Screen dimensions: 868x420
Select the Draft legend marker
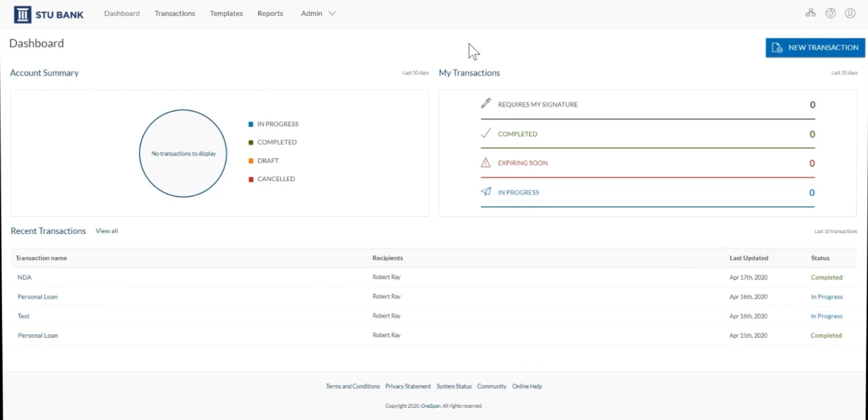pyautogui.click(x=250, y=160)
